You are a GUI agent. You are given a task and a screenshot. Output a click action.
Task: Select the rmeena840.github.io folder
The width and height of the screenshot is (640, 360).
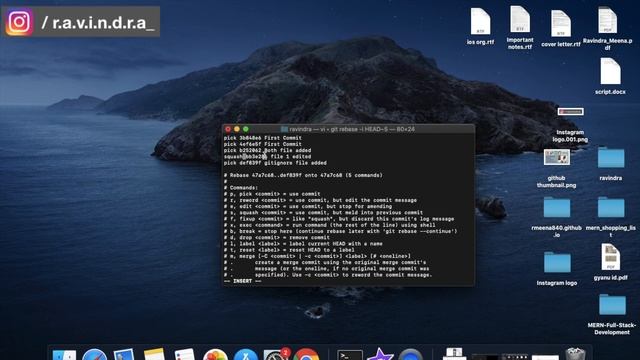coord(557,207)
